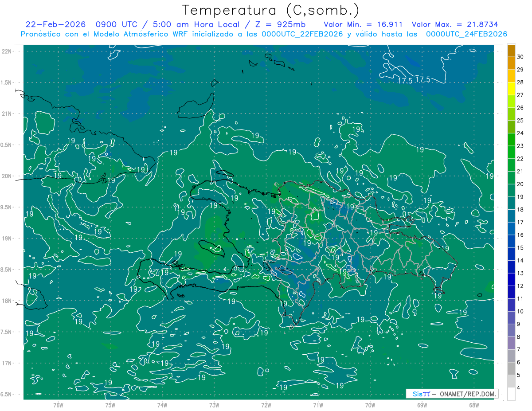Click the legend value label '16'
Viewport: 532px width, 411px height.
520,235
